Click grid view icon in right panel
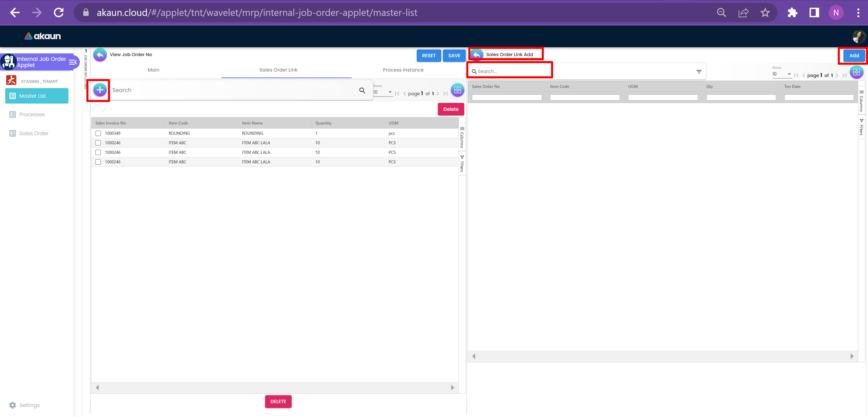Viewport: 868px width, 417px height. [x=856, y=72]
